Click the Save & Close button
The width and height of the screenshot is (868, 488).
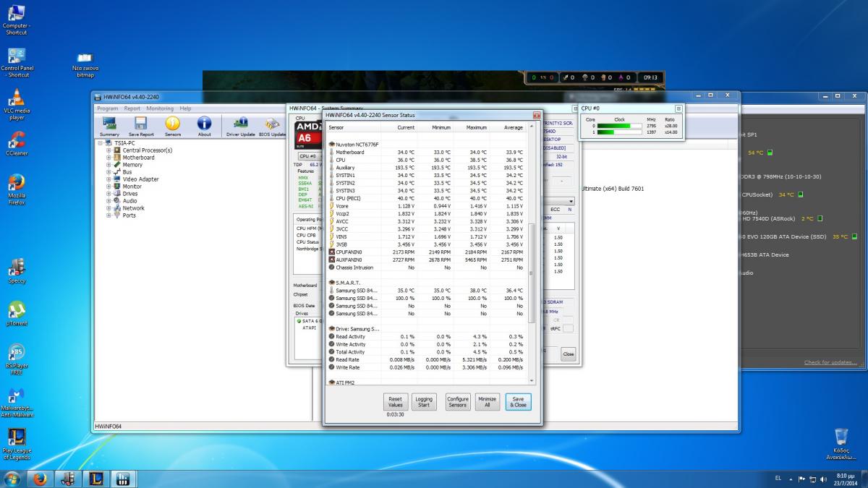518,402
